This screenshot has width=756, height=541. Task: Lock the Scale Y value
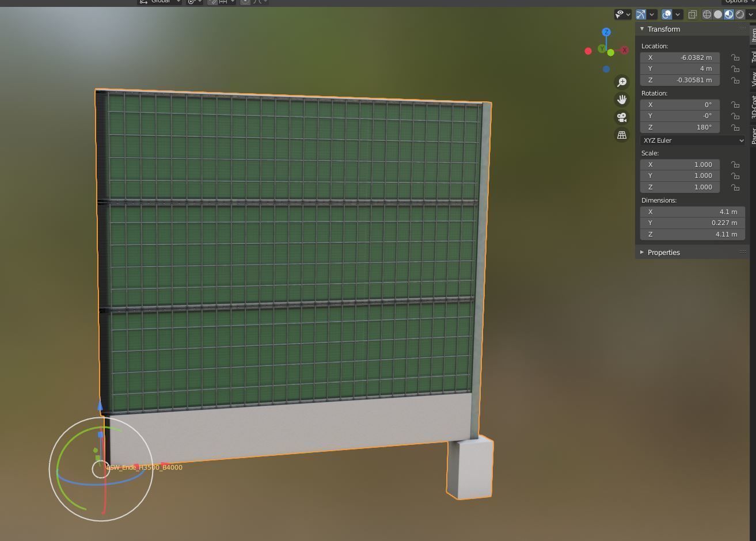pyautogui.click(x=735, y=176)
